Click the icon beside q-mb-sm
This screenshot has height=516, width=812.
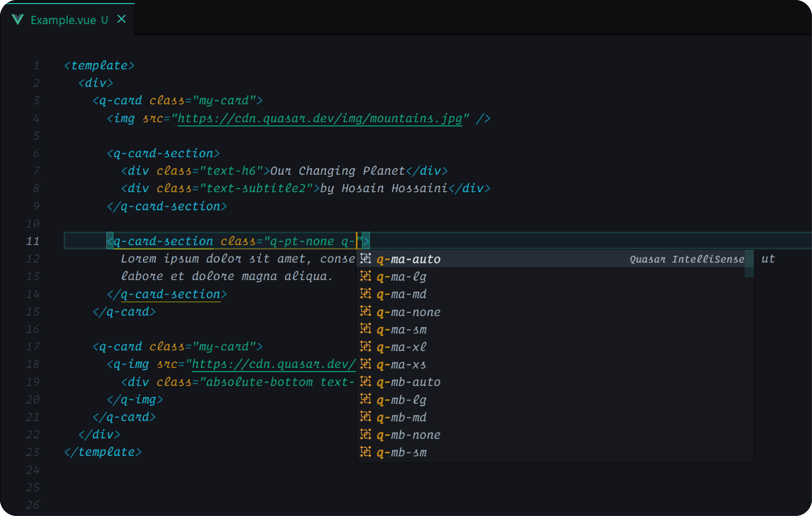pyautogui.click(x=366, y=451)
